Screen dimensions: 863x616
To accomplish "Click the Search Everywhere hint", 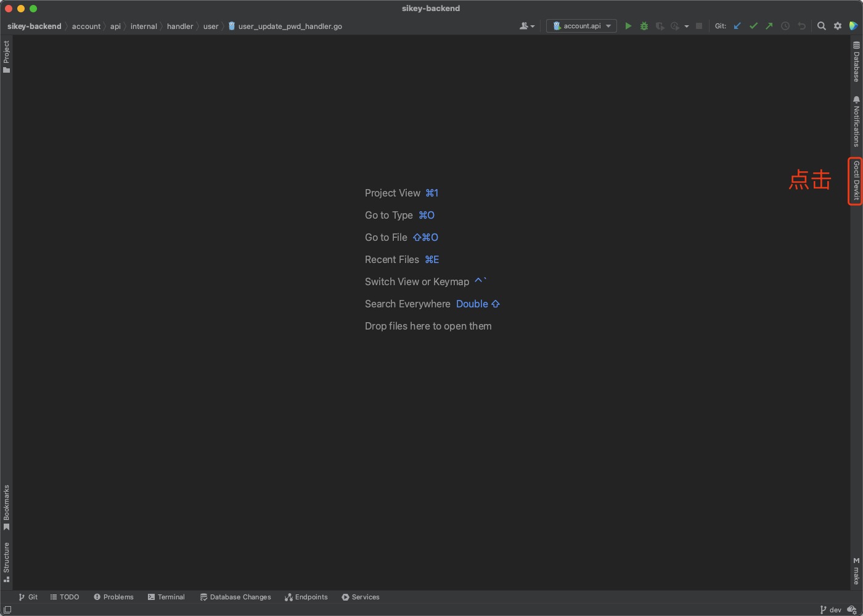I will click(407, 304).
